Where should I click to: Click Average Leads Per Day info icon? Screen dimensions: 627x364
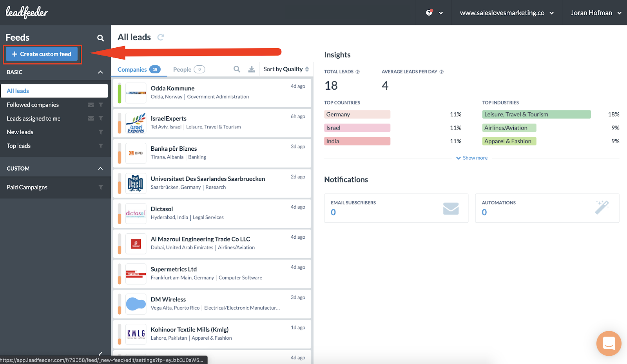[441, 72]
